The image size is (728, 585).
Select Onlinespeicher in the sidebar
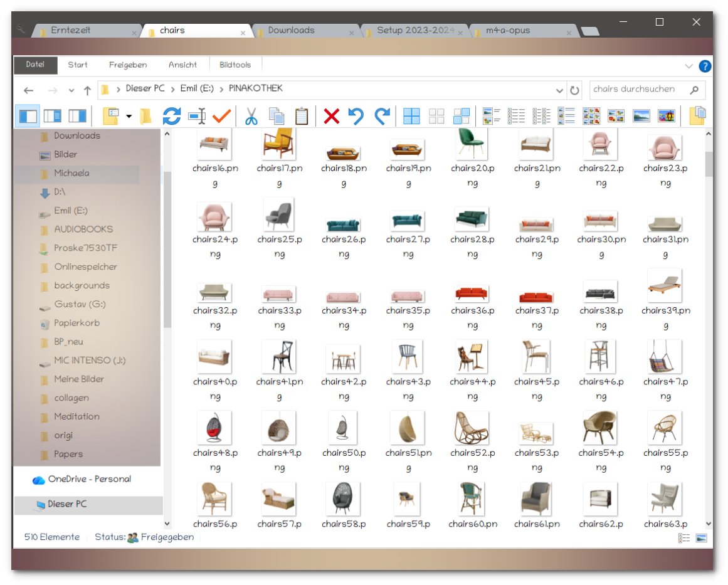pyautogui.click(x=85, y=266)
